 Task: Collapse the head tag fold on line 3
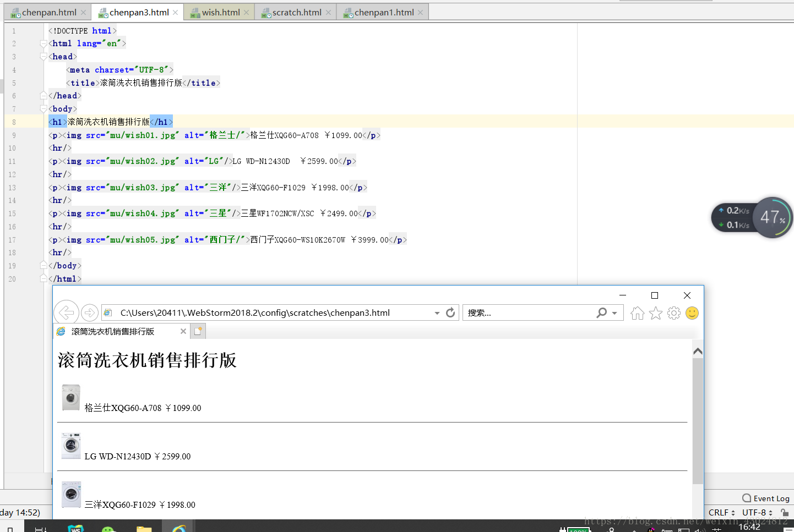click(x=43, y=57)
